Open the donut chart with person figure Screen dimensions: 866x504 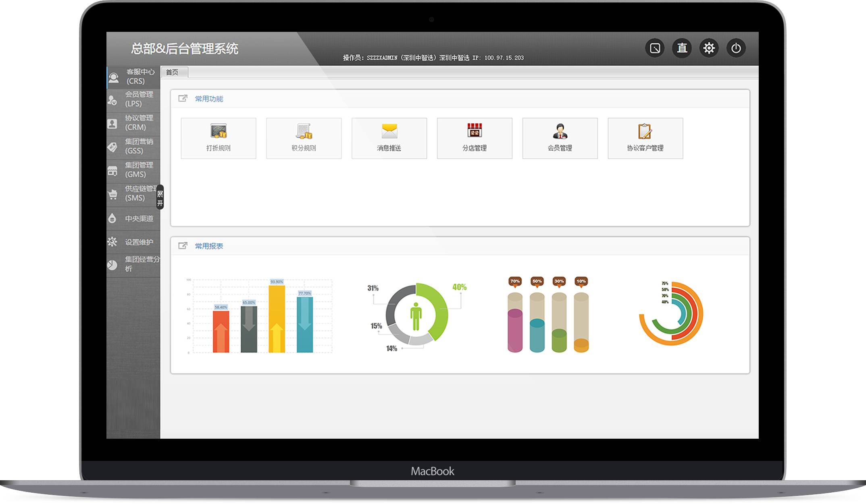coord(416,315)
